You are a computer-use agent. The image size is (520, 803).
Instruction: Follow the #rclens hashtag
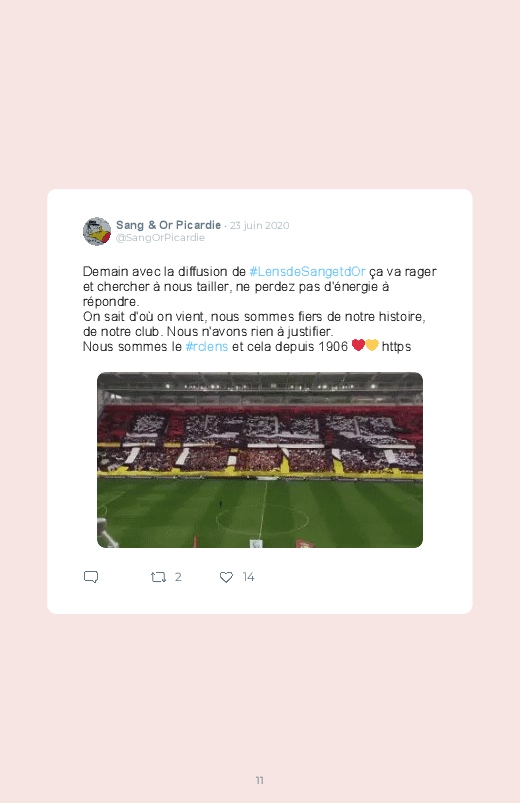tap(207, 347)
